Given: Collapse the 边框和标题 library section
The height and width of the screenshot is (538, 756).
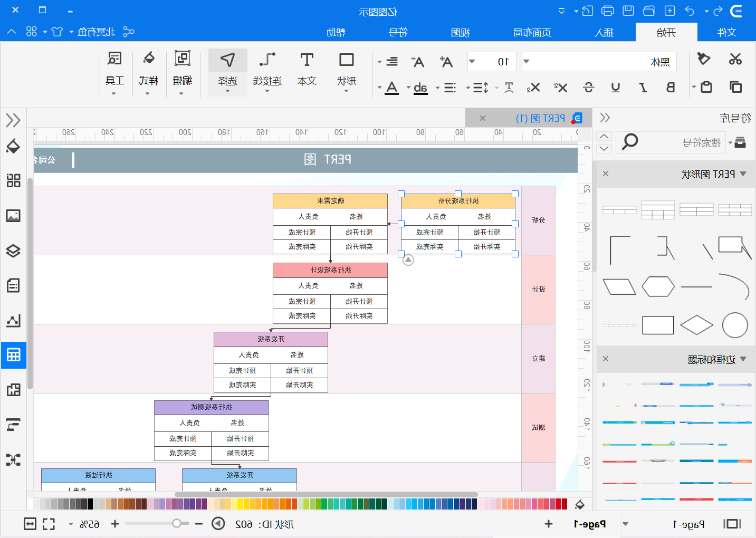Looking at the screenshot, I should point(743,359).
